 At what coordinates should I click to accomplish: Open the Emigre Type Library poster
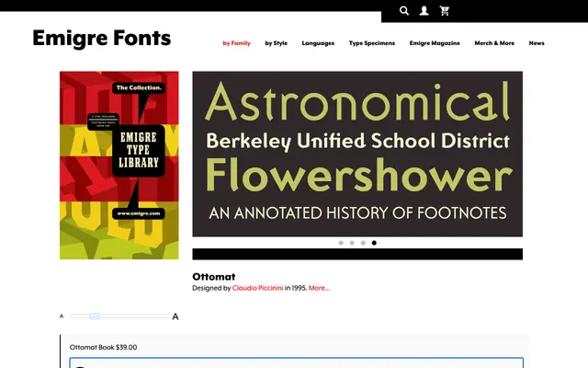click(x=119, y=166)
